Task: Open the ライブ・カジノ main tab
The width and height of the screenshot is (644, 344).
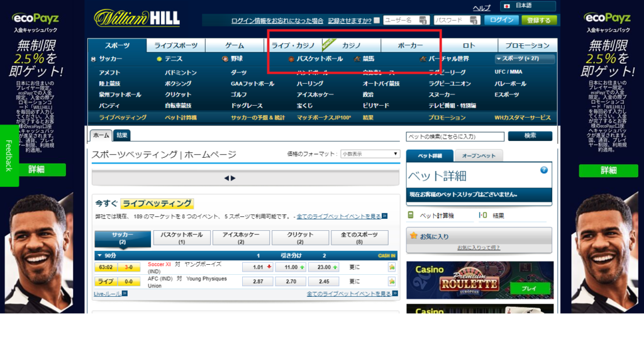Action: pyautogui.click(x=293, y=45)
